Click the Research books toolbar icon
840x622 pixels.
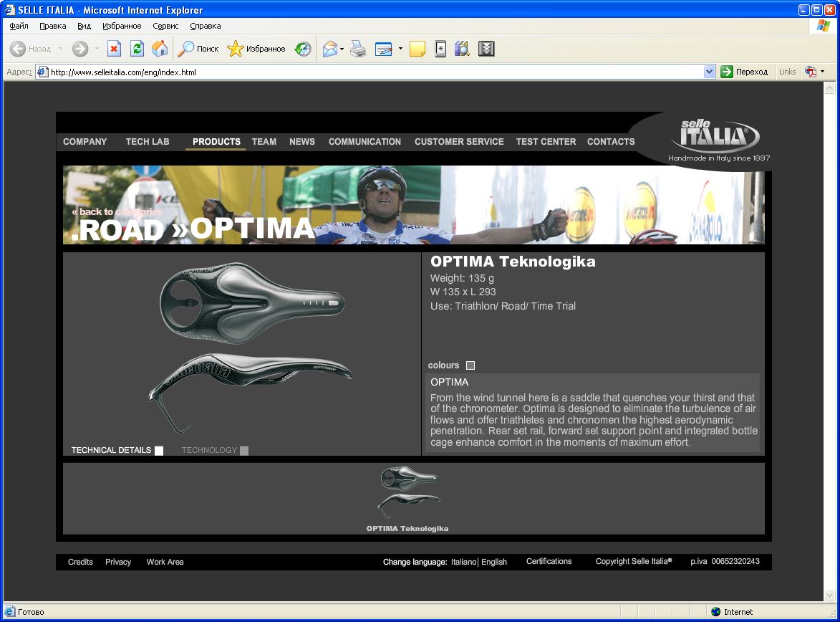(462, 49)
